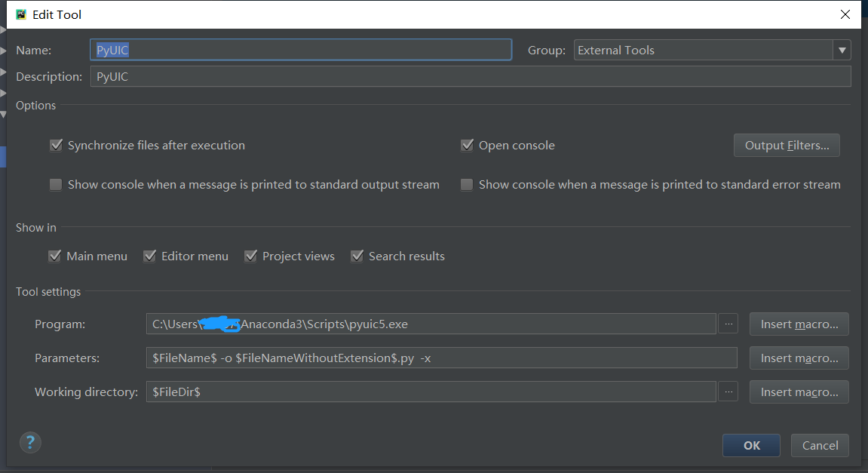The height and width of the screenshot is (473, 868).
Task: Toggle the Editor menu checkbox
Action: point(149,256)
